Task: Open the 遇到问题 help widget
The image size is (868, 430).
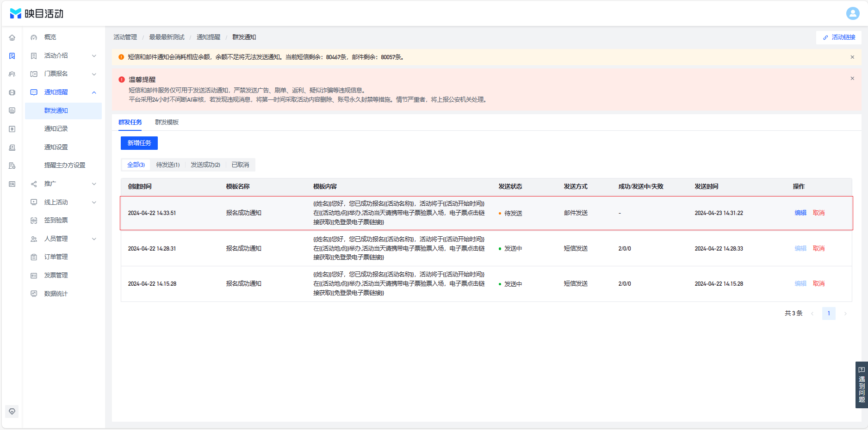Action: (862, 385)
